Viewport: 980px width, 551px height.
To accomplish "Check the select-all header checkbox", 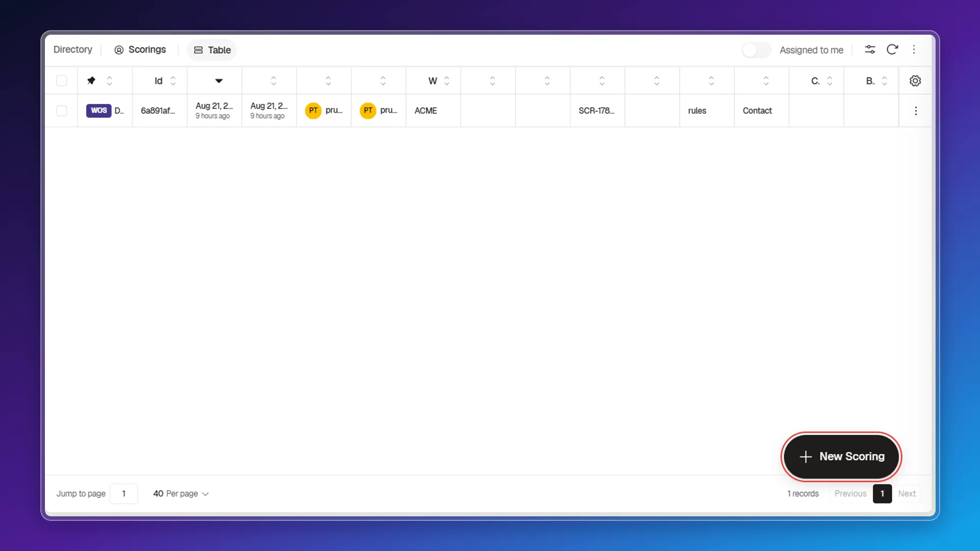I will pyautogui.click(x=62, y=81).
